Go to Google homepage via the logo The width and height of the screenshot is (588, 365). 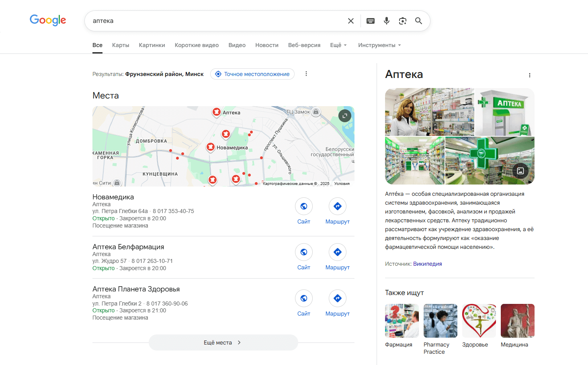[x=48, y=20]
